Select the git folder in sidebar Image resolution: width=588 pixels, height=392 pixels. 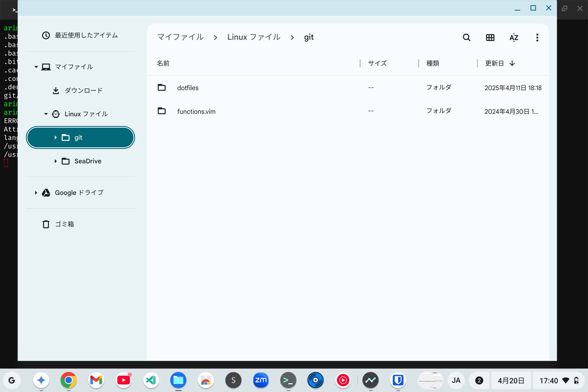80,137
